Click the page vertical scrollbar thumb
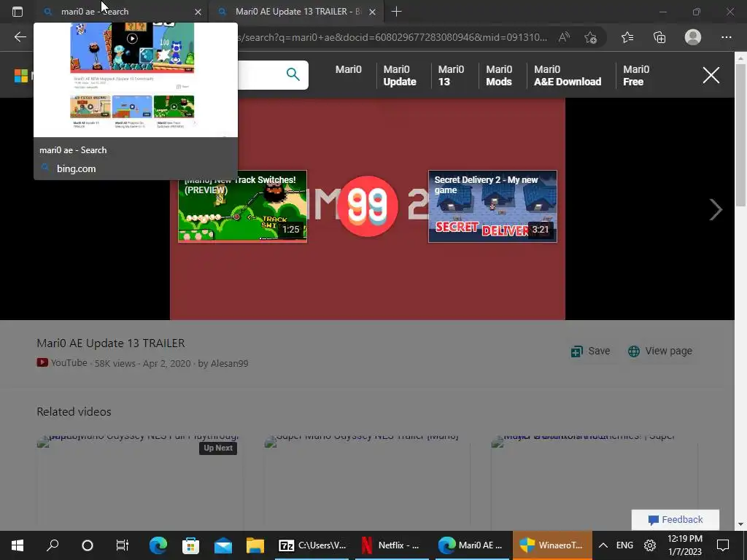747x560 pixels. 740,134
